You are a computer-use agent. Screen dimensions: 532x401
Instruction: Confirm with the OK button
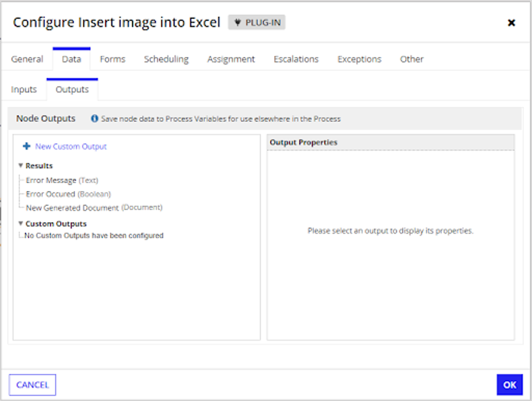click(510, 385)
